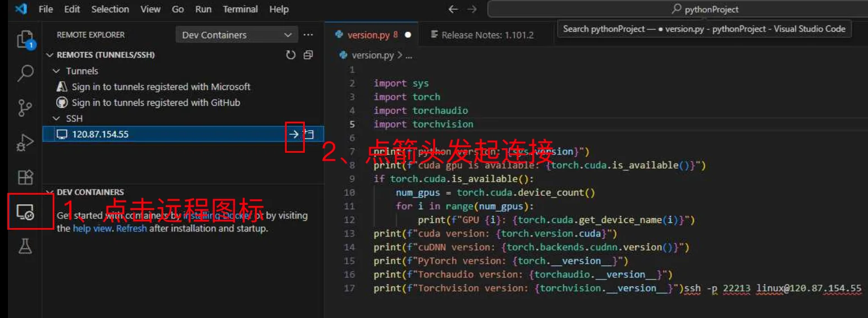Open the Edit menu
868x318 pixels.
72,9
